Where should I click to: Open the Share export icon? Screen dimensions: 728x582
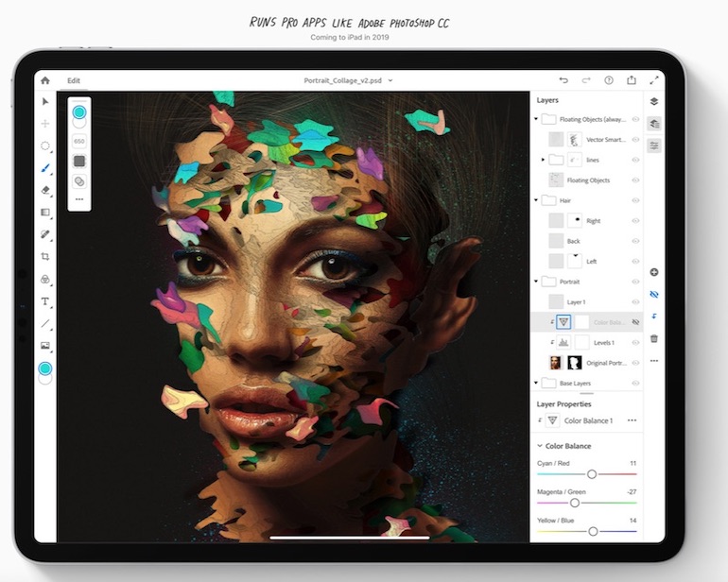pos(632,79)
